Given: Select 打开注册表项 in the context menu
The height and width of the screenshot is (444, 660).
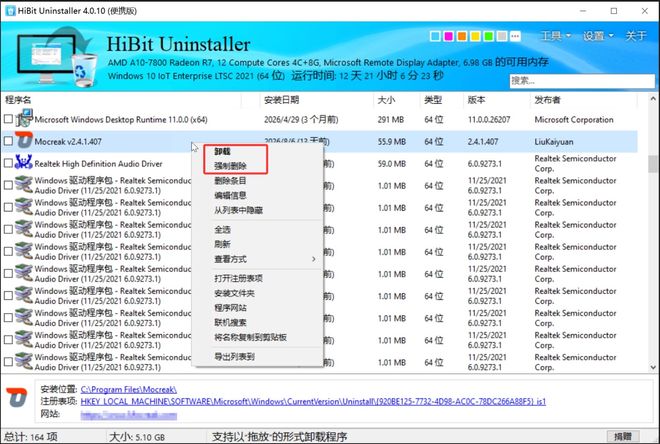Looking at the screenshot, I should click(x=238, y=278).
